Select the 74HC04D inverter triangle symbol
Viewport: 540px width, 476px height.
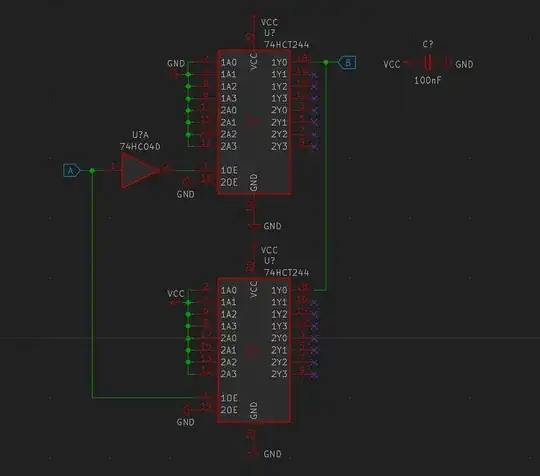[139, 170]
